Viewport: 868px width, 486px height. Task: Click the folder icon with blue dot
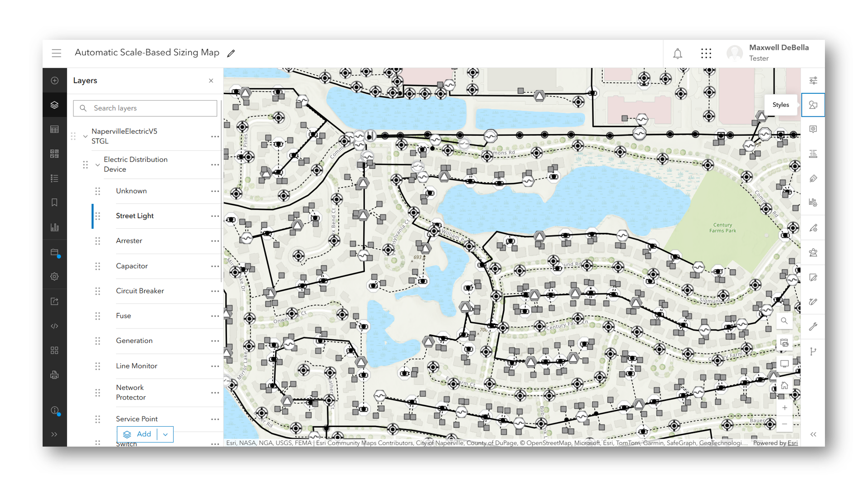(x=55, y=253)
